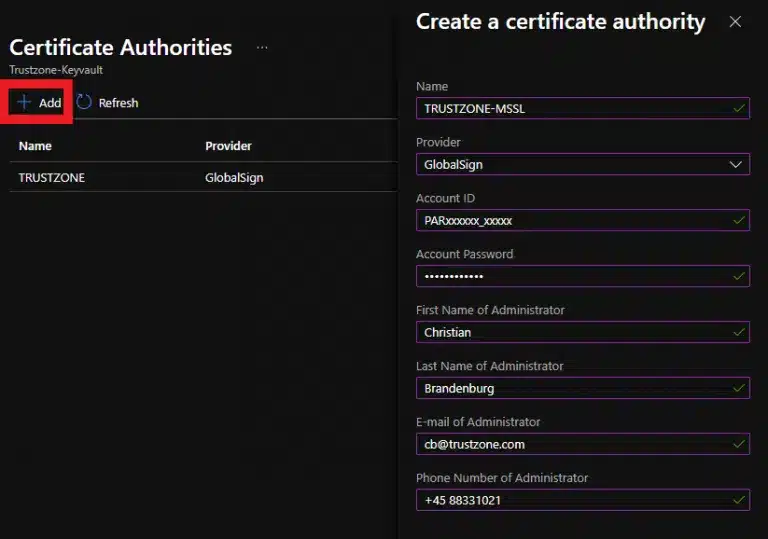The image size is (768, 539).
Task: Click the Certificate Authorities page title
Action: point(120,48)
